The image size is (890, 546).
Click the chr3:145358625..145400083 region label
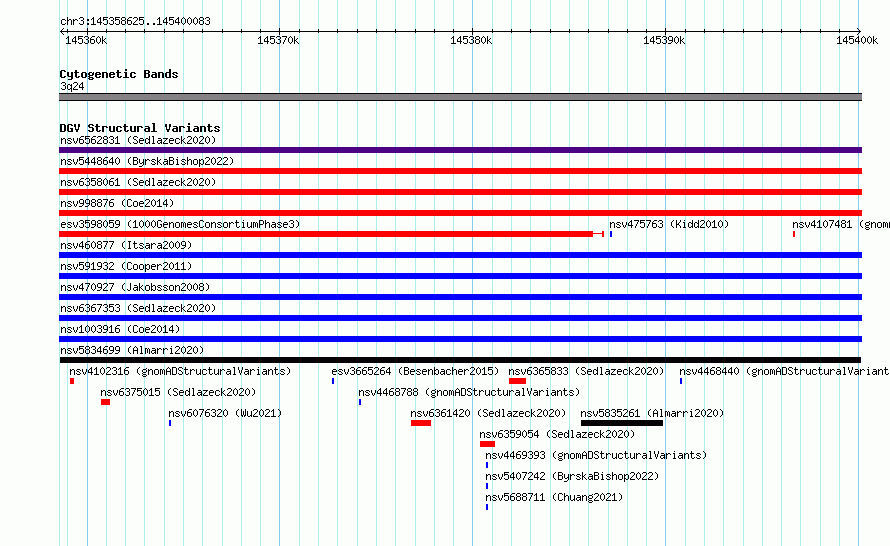(x=135, y=21)
